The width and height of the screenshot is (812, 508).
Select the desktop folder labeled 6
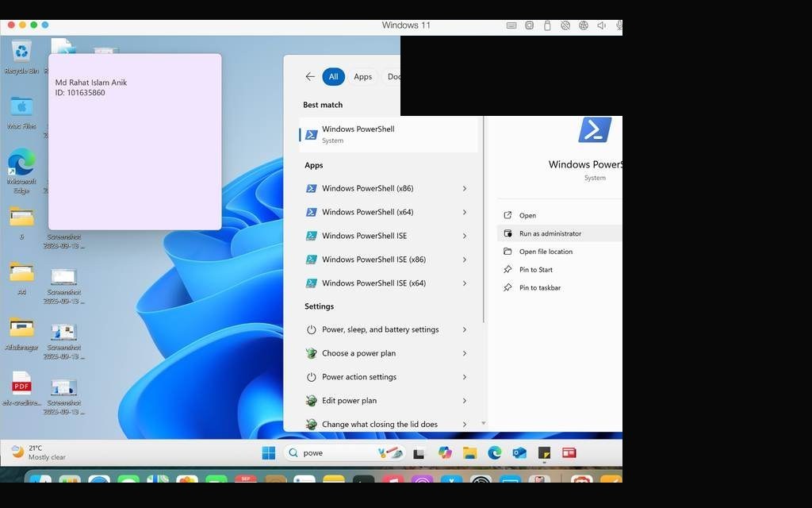click(x=21, y=223)
